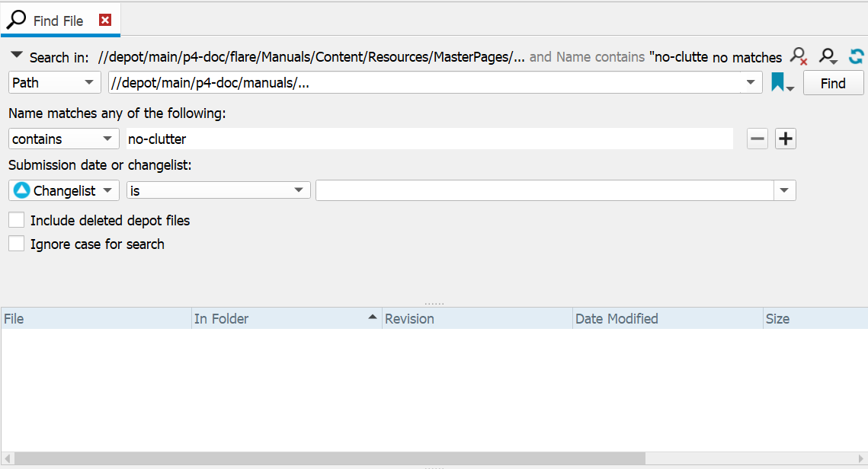The width and height of the screenshot is (868, 469).
Task: Open the 'contains' match type dropdown
Action: (x=64, y=139)
